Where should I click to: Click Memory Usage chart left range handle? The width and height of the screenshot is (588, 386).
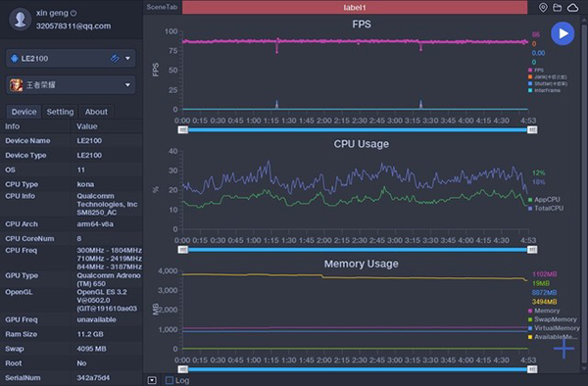(183, 369)
